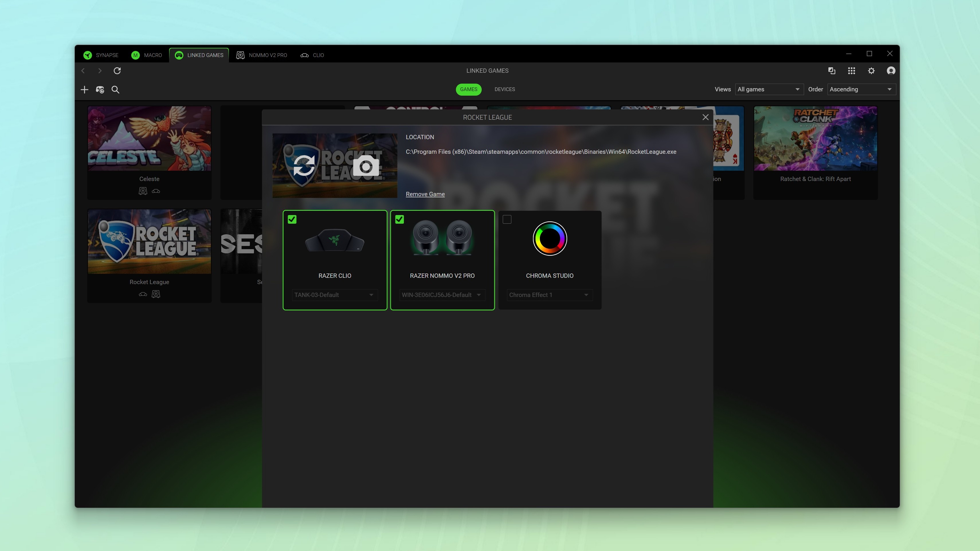
Task: Click the add game plus icon
Action: tap(85, 90)
